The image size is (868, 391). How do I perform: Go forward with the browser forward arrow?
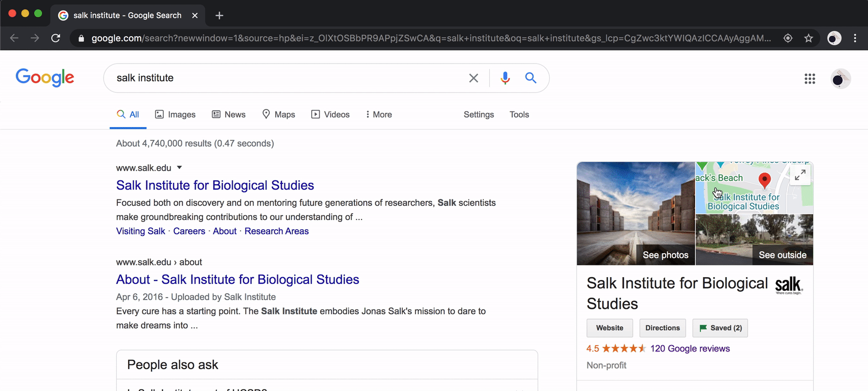[x=35, y=38]
